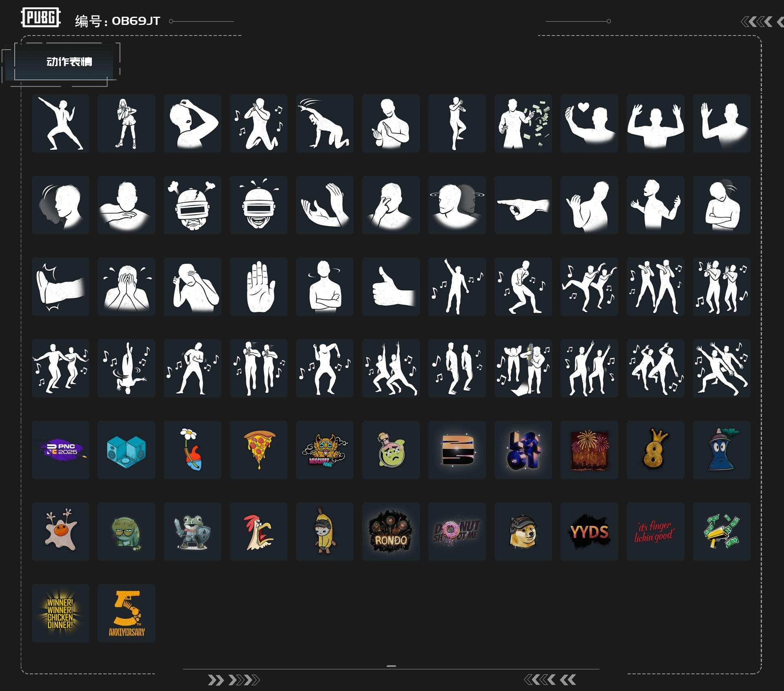This screenshot has width=784, height=691.
Task: Click the bottom-right left-pointing chevrons
Action: 550,680
